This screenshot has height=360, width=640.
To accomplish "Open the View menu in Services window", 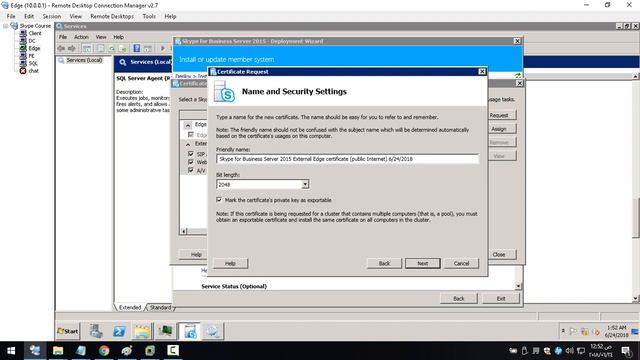I will [x=101, y=37].
